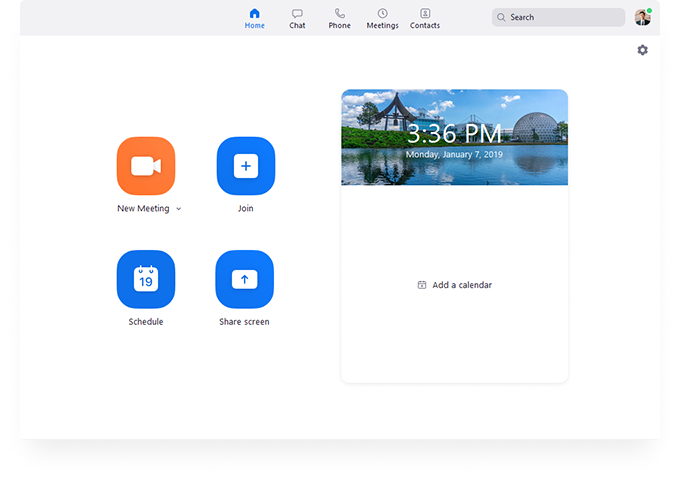The height and width of the screenshot is (480, 680).
Task: Click the profile avatar picture
Action: (x=642, y=17)
